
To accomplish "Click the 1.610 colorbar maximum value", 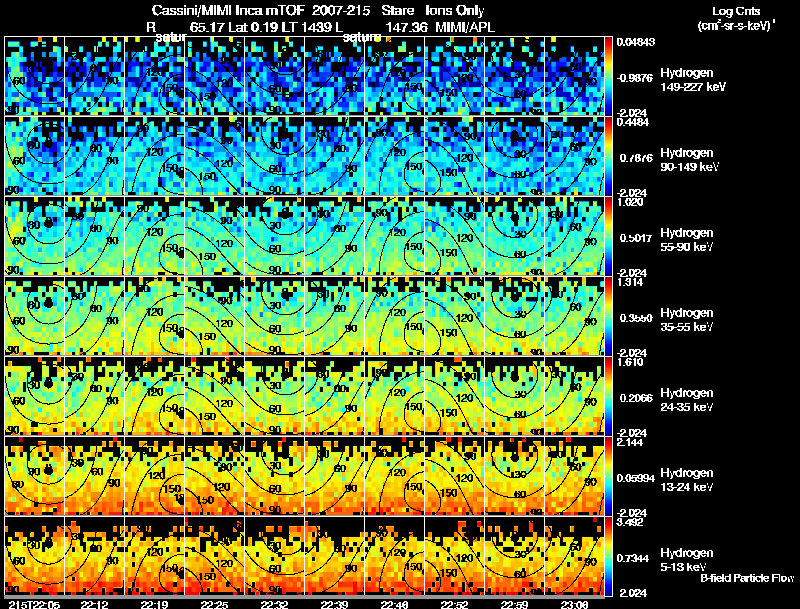I will point(630,362).
